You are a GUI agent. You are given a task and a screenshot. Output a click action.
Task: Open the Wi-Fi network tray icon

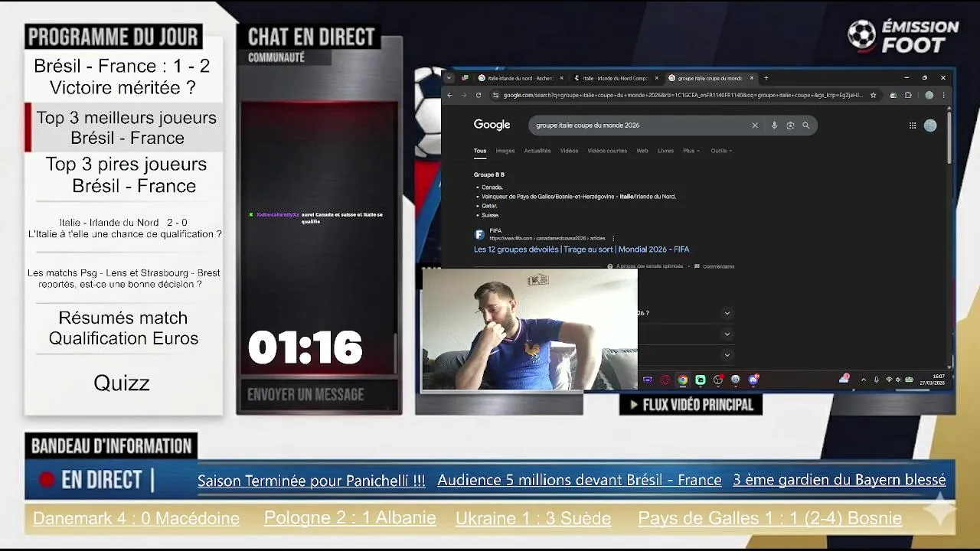(889, 380)
